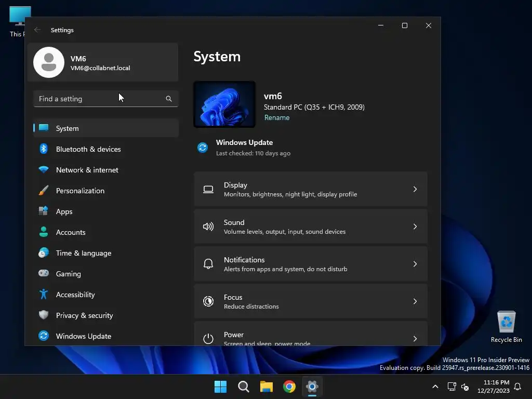Click the Personalization paintbrush icon
The image size is (532, 399).
click(x=44, y=190)
